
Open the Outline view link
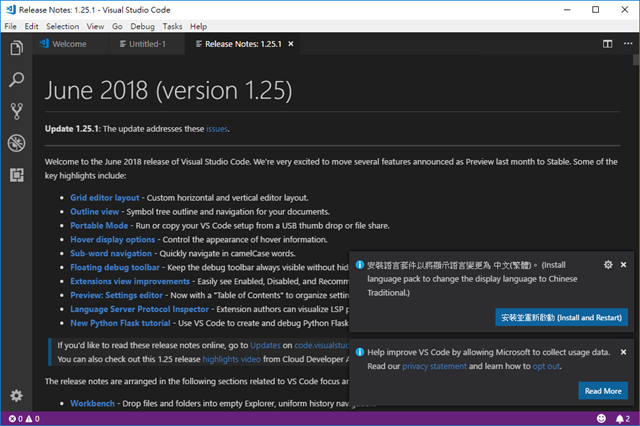pyautogui.click(x=94, y=212)
